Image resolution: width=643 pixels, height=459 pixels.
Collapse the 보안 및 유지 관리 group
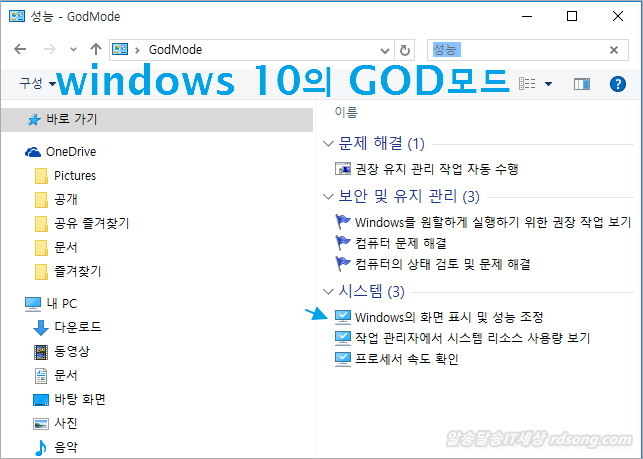[329, 196]
